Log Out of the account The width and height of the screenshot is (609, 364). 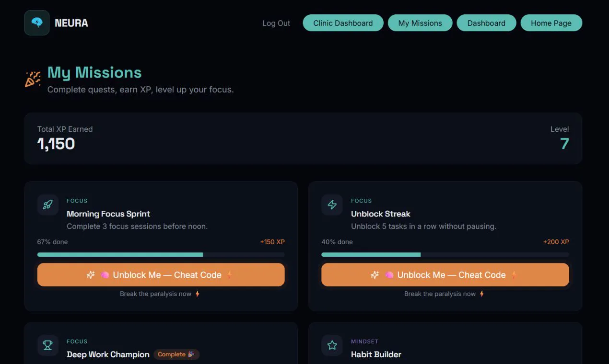pyautogui.click(x=276, y=23)
